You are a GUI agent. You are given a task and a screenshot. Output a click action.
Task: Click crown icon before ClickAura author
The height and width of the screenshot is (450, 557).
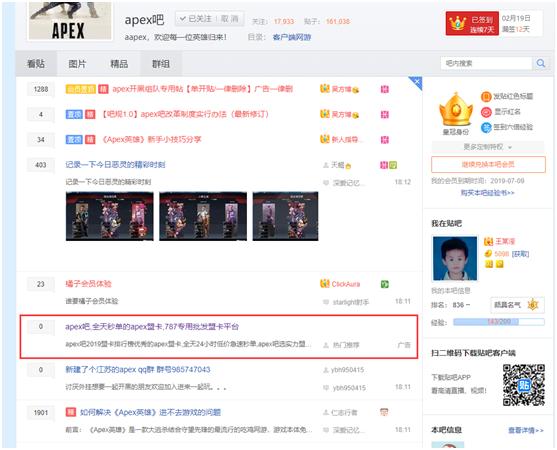coord(325,283)
